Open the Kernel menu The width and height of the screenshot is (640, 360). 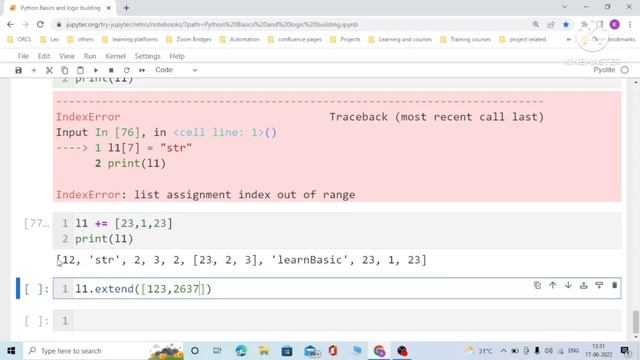116,56
